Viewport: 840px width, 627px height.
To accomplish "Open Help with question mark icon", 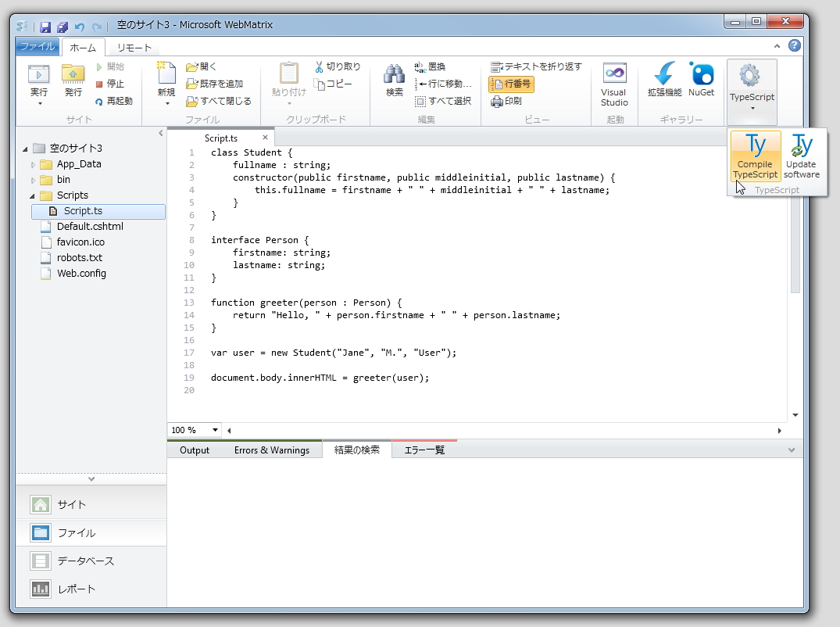I will [x=795, y=45].
